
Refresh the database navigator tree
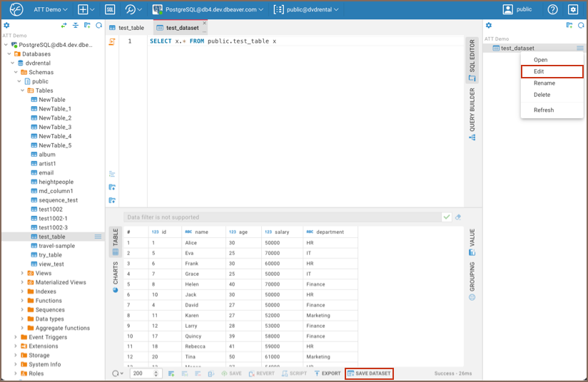coord(98,25)
